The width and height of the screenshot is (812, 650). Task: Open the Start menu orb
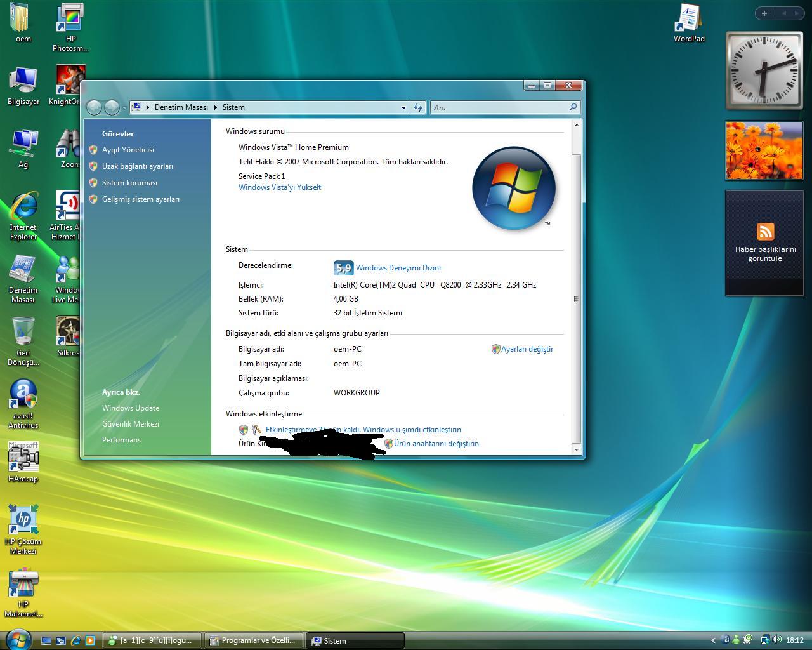coord(17,640)
